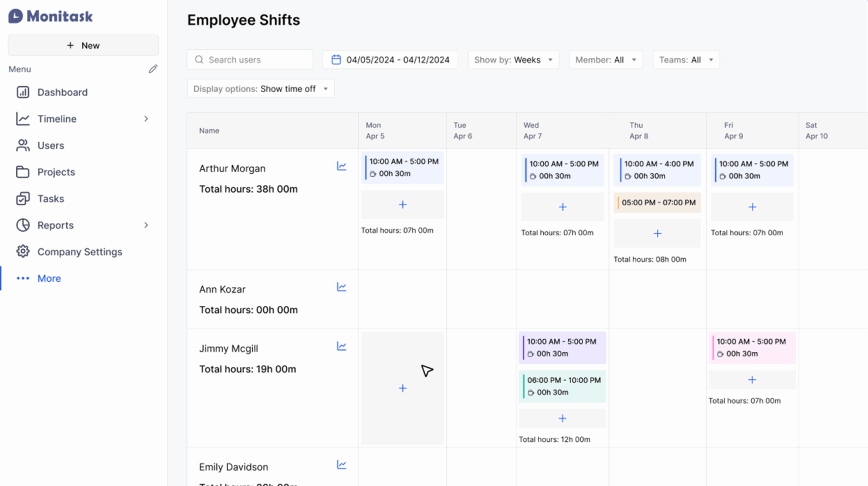
Task: Expand the Timeline submenu chevron
Action: pyautogui.click(x=146, y=119)
